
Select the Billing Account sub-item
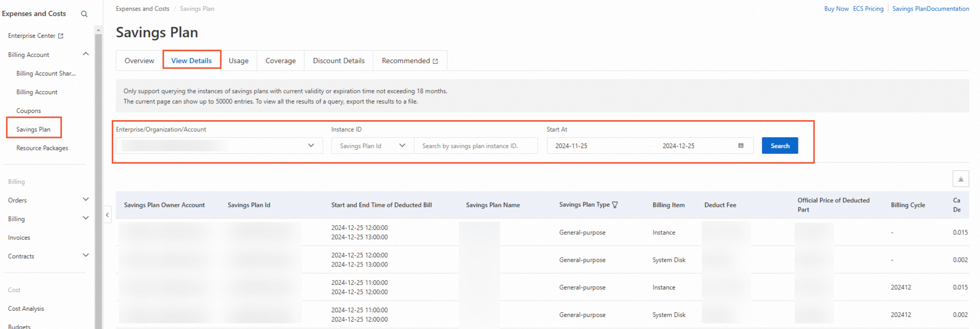pyautogui.click(x=37, y=92)
